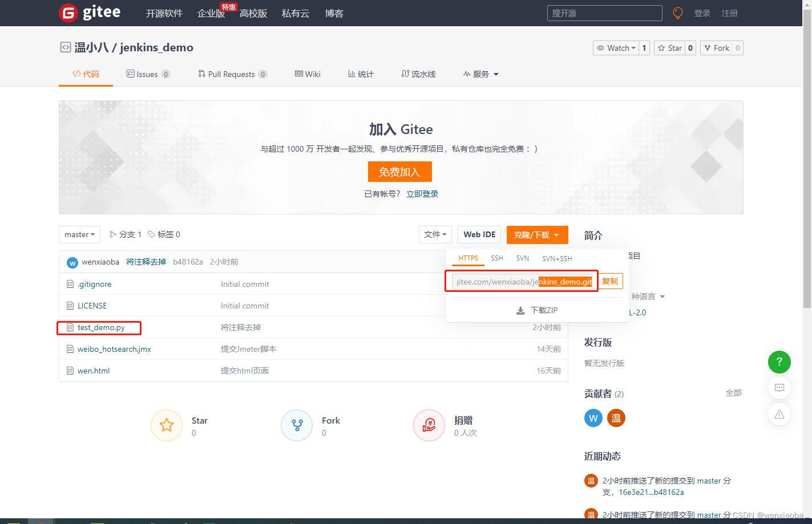Click the clone URL text field
The height and width of the screenshot is (524, 812).
coord(523,282)
